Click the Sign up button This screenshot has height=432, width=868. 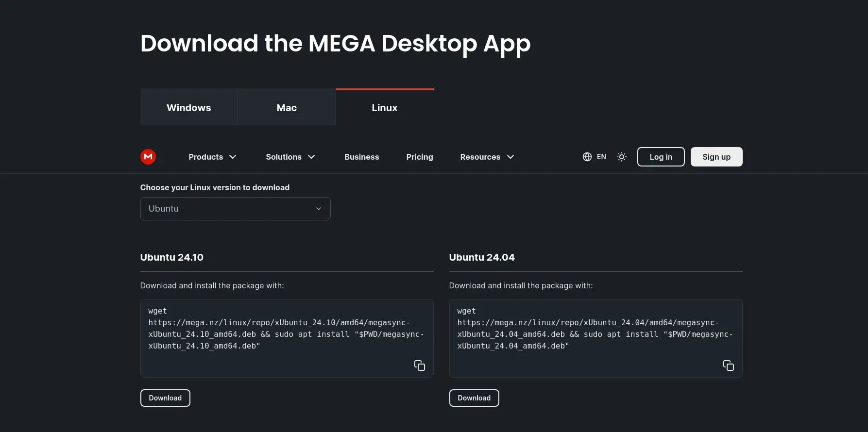(x=716, y=157)
